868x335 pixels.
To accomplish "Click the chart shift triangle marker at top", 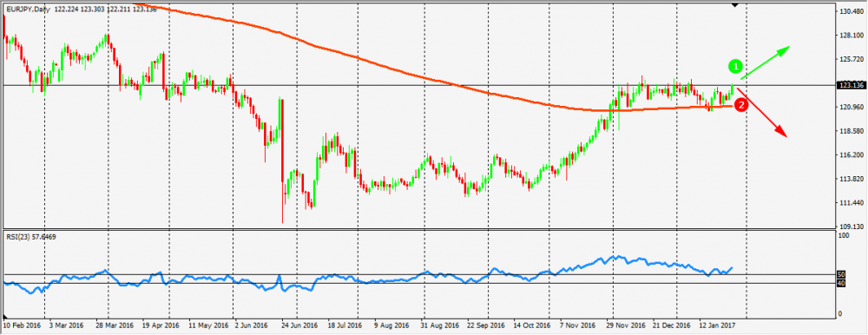I will (x=735, y=5).
